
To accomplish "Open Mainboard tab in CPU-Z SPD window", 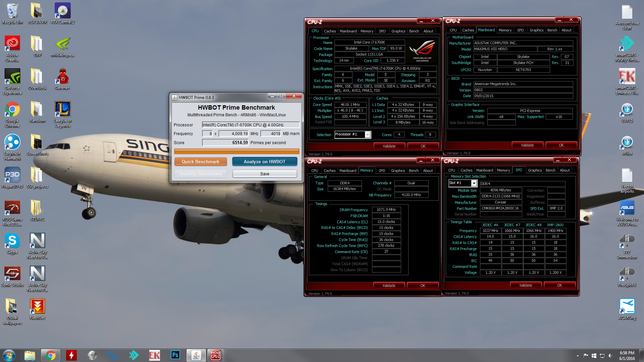I will pos(484,170).
